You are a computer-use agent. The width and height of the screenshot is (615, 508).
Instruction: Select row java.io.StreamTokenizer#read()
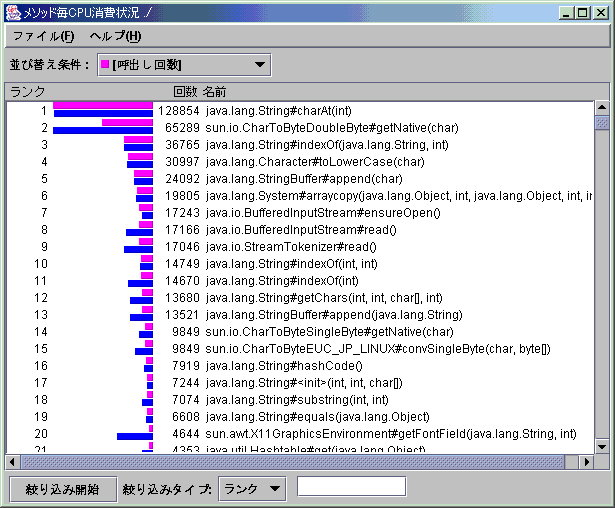coord(300,246)
